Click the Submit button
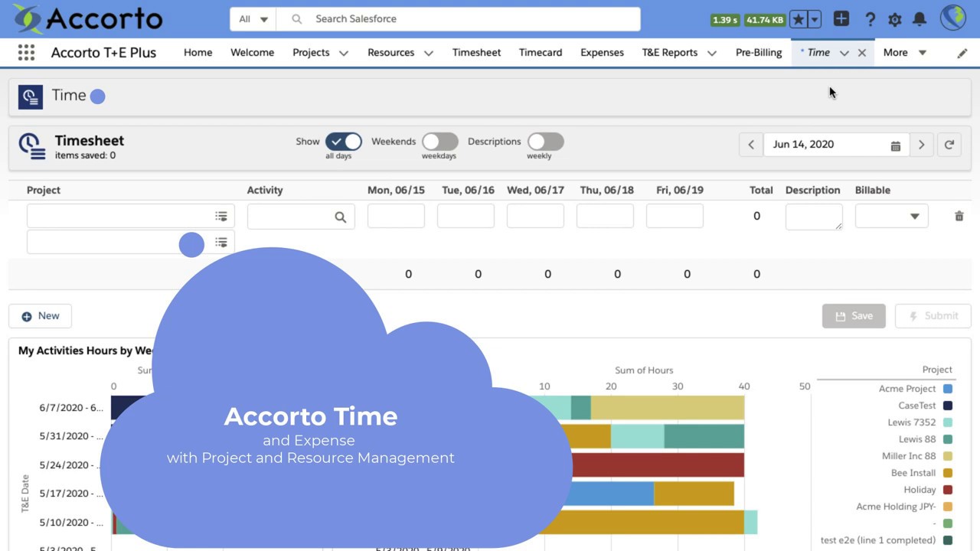This screenshot has width=980, height=551. coord(933,316)
